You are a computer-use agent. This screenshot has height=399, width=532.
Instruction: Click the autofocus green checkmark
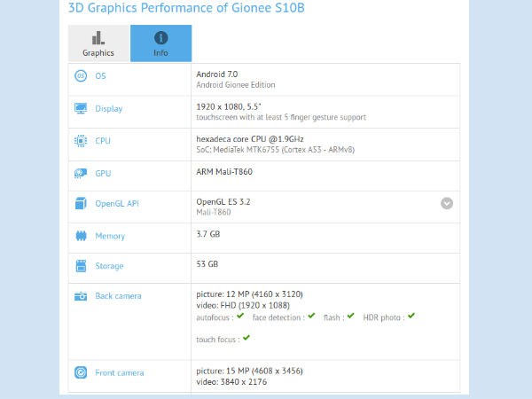[240, 316]
